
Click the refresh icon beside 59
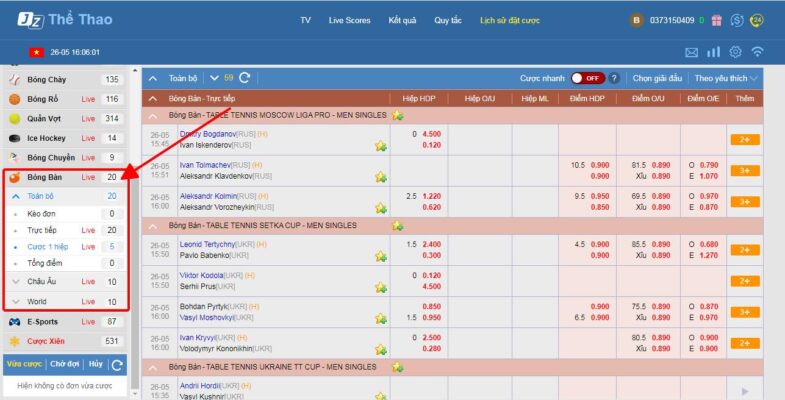click(244, 78)
